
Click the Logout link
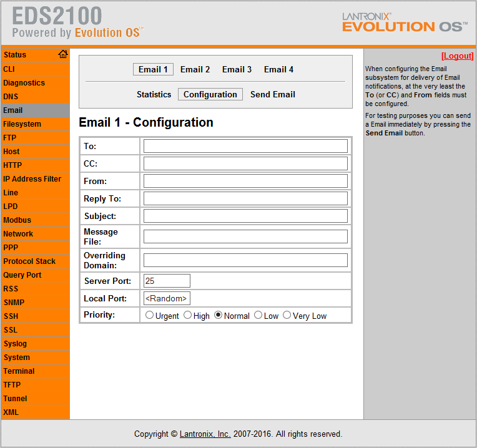pos(458,56)
